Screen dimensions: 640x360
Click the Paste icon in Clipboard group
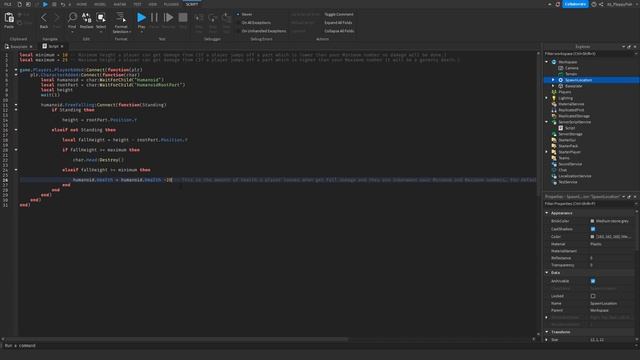[x=9, y=18]
